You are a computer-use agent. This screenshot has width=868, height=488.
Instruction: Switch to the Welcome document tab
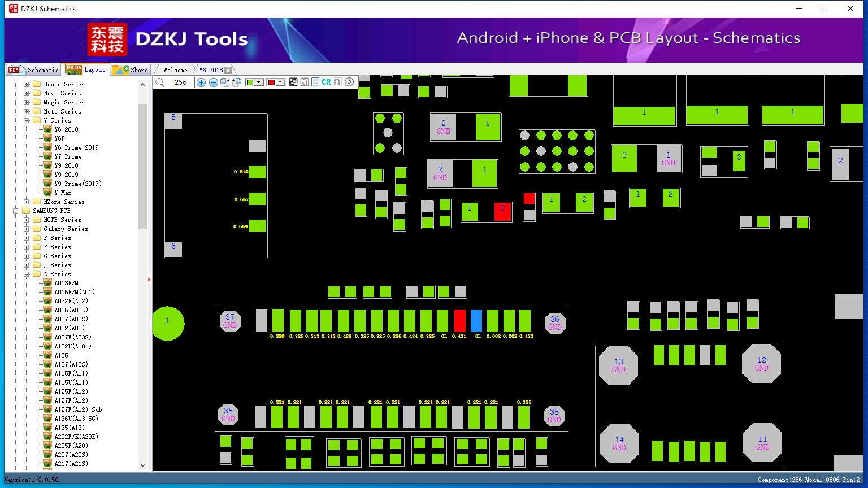pos(175,70)
